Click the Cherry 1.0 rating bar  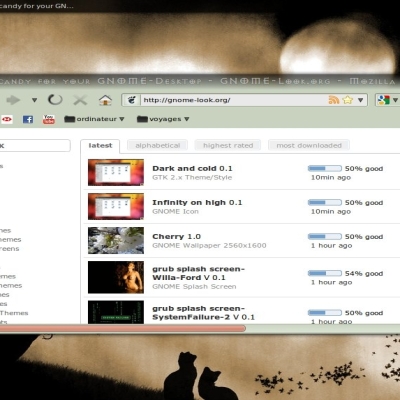point(325,236)
